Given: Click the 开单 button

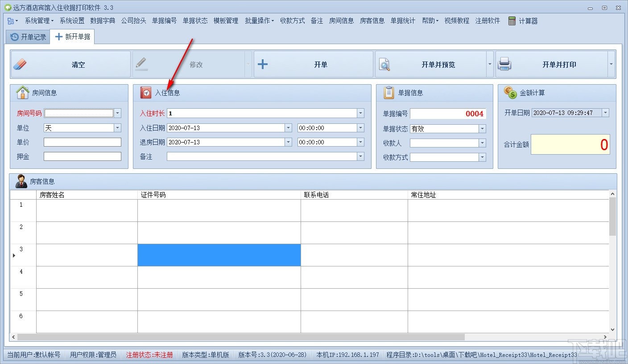Looking at the screenshot, I should 314,65.
